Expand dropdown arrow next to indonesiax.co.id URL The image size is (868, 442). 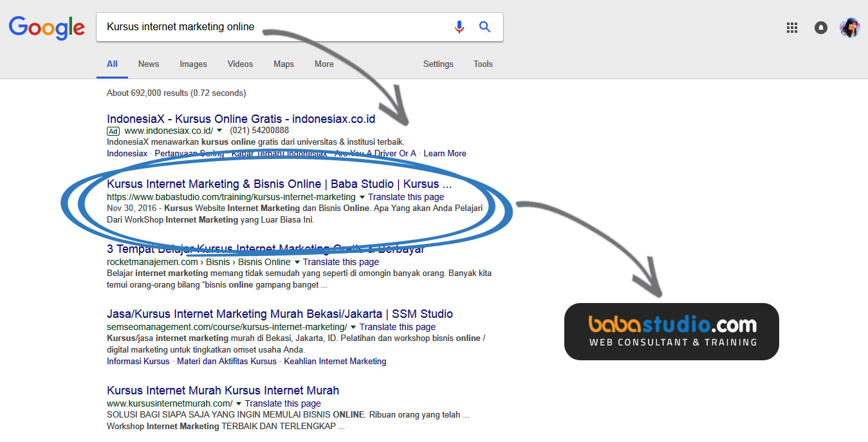coord(219,131)
